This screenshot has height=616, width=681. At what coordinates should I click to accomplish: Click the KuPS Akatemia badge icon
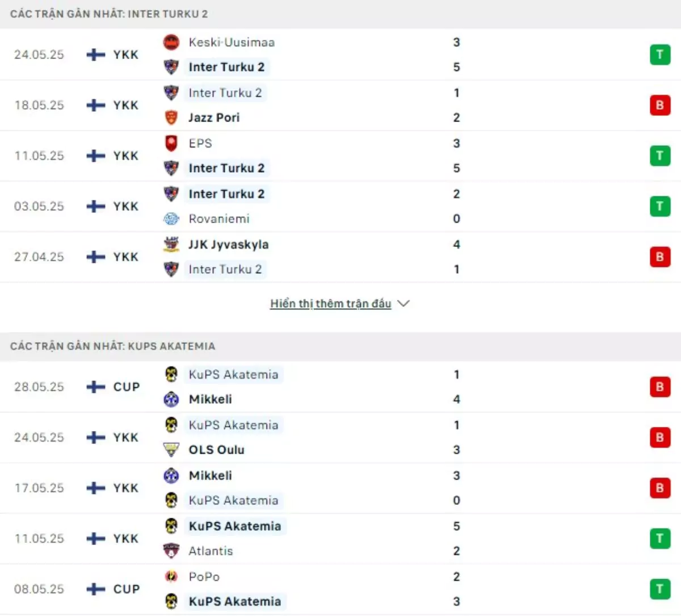coord(171,374)
